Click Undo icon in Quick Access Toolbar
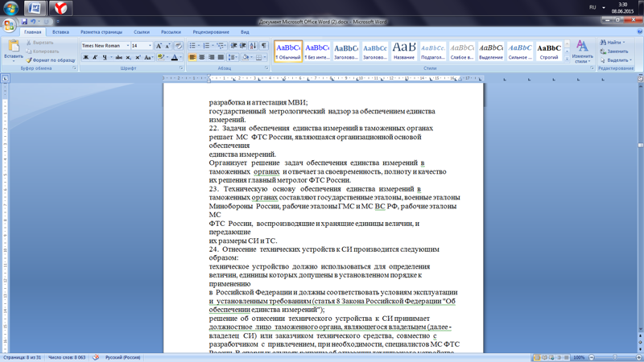Screen dimensions: 644x362 33,22
